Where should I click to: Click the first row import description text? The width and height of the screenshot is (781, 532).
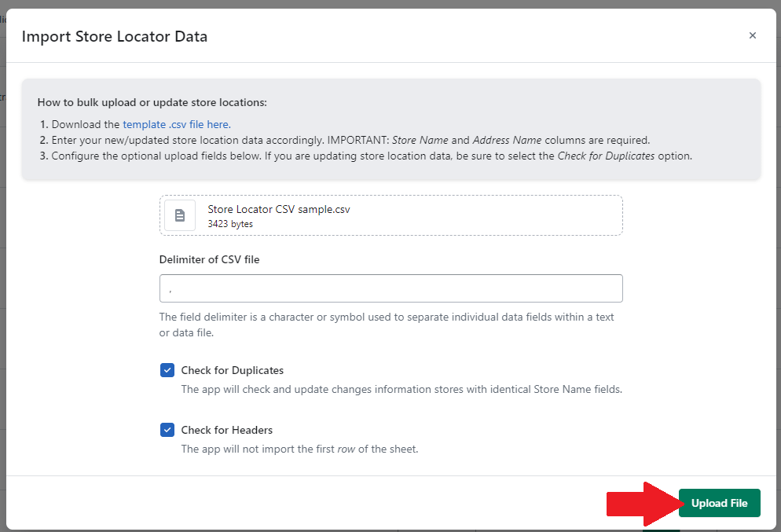point(299,449)
